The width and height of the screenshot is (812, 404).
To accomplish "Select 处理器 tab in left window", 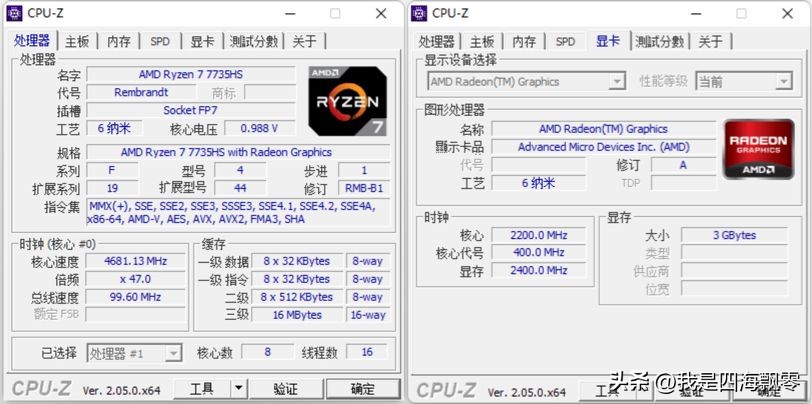I will click(33, 40).
